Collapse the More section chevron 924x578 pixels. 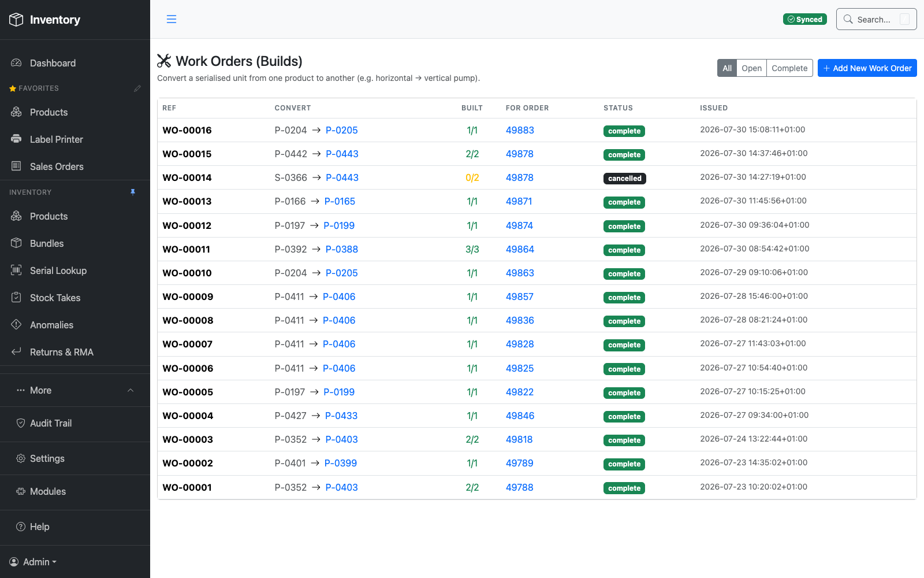click(131, 390)
